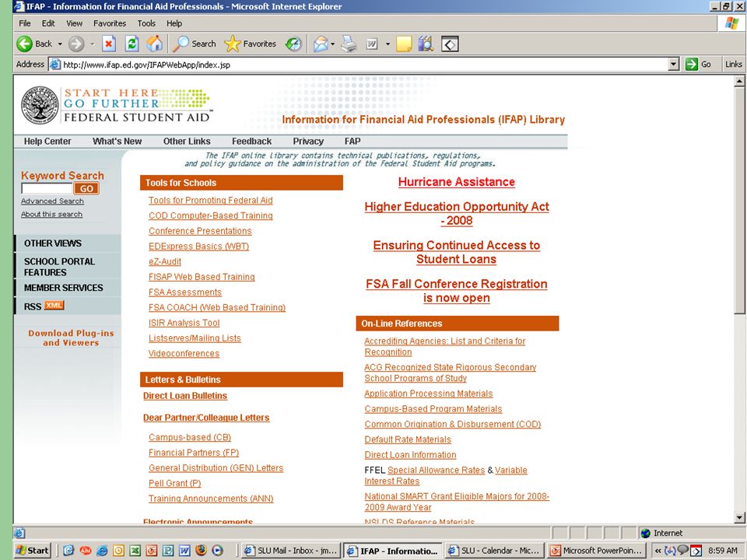
Task: Click the orange GO keyword search button
Action: 86,188
